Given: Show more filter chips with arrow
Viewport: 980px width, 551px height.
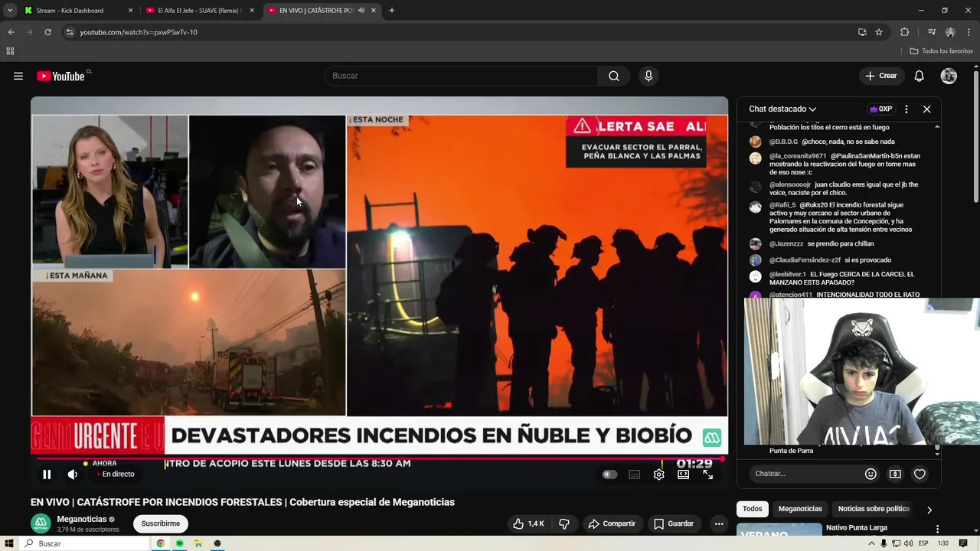Looking at the screenshot, I should pyautogui.click(x=929, y=510).
